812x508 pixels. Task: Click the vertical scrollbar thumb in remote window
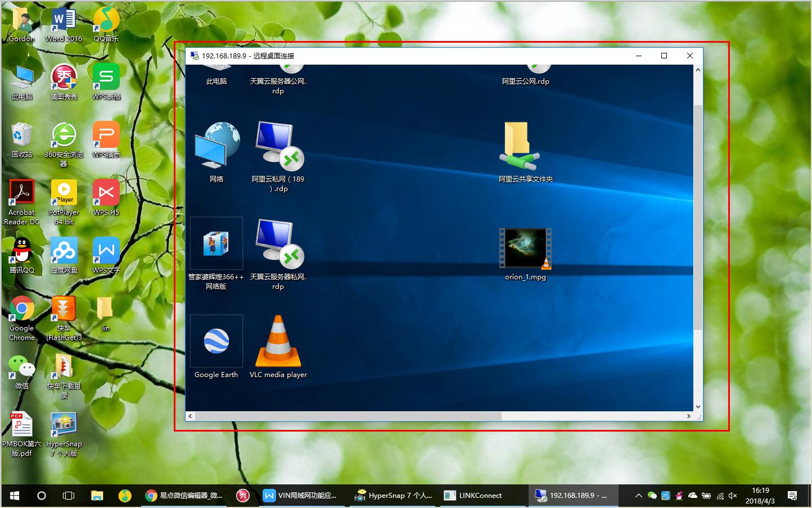[698, 216]
